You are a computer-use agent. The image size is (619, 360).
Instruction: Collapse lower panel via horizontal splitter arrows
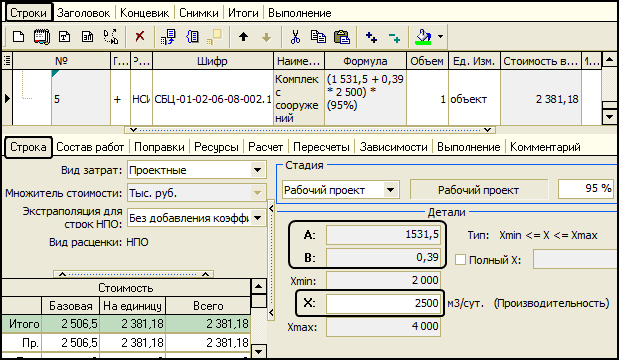tap(310, 130)
